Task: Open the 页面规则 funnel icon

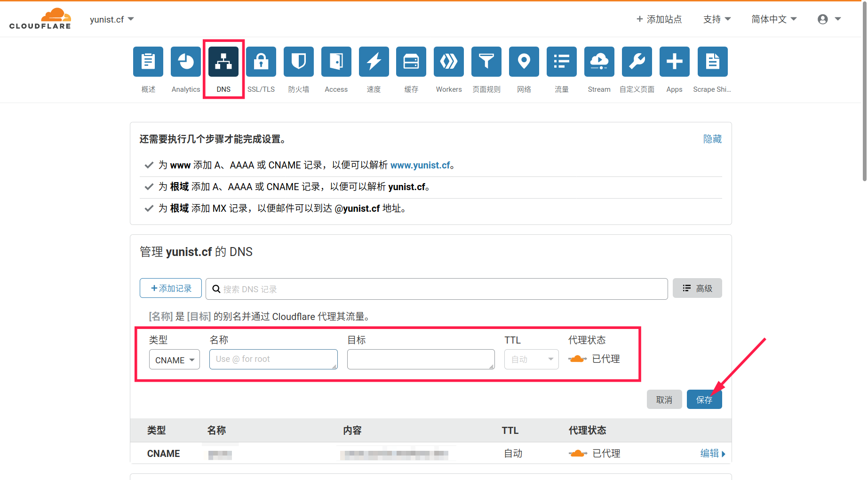Action: (486, 62)
